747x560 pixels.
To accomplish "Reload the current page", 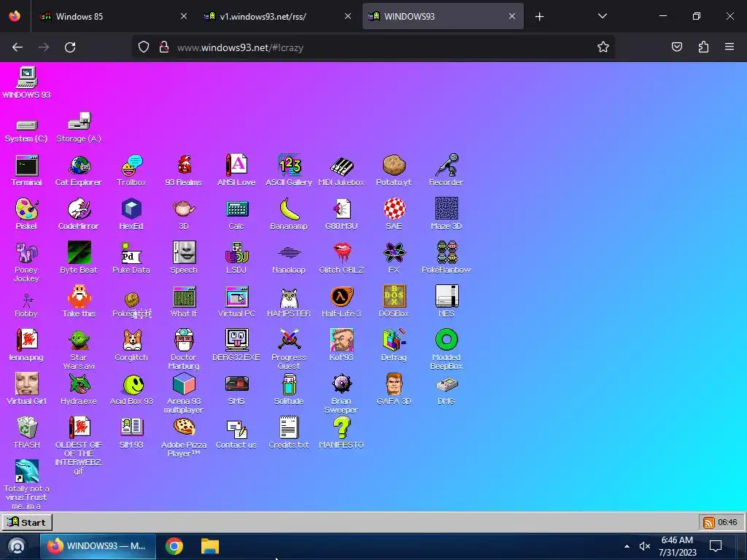I will [x=70, y=47].
